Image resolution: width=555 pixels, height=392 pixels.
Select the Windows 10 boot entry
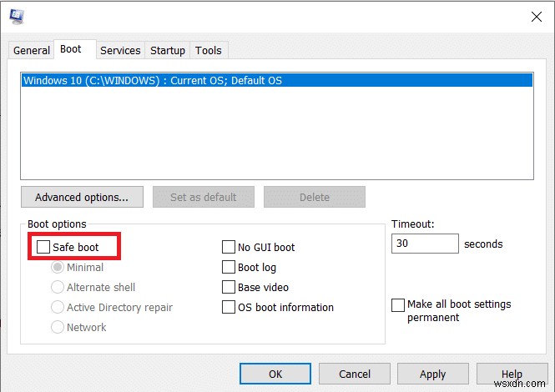pyautogui.click(x=153, y=81)
